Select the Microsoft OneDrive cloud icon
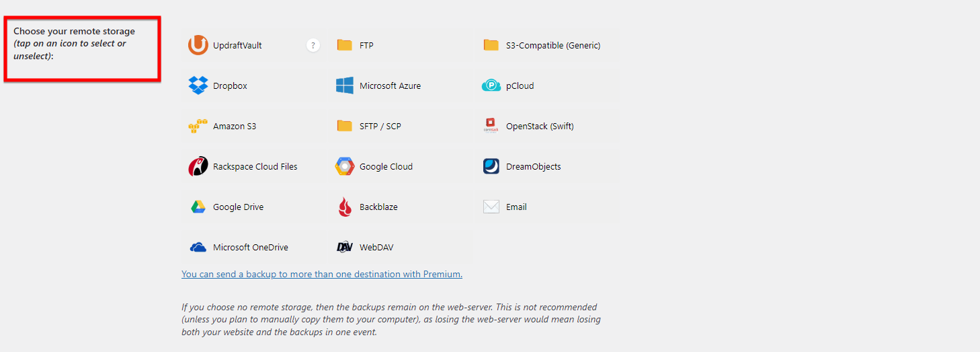This screenshot has width=980, height=352. point(198,247)
